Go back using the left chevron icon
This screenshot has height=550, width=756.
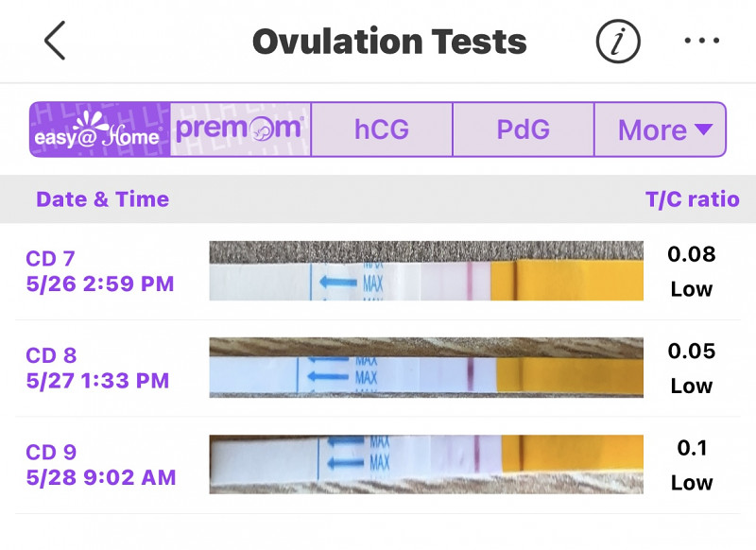[55, 41]
